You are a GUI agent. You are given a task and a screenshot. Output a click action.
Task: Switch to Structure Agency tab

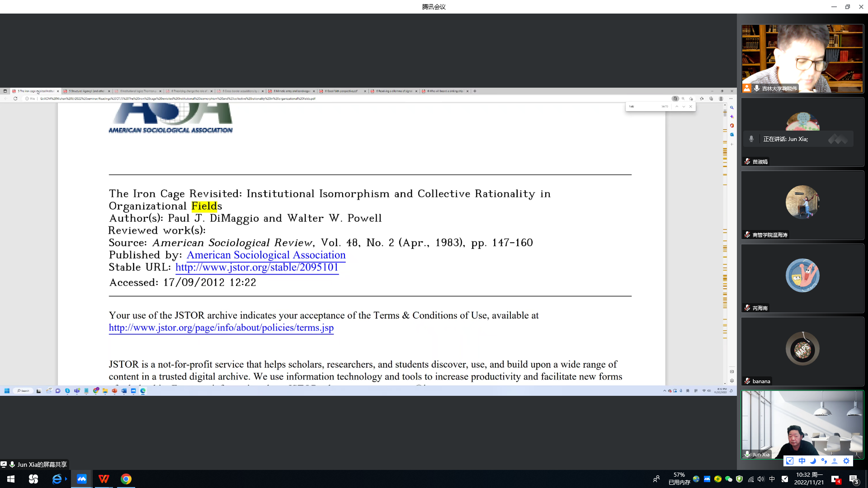pyautogui.click(x=86, y=91)
